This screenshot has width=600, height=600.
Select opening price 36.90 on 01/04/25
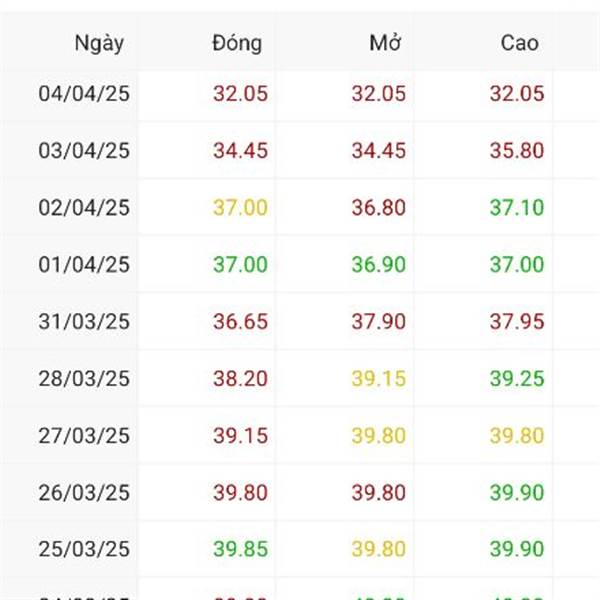click(x=378, y=265)
